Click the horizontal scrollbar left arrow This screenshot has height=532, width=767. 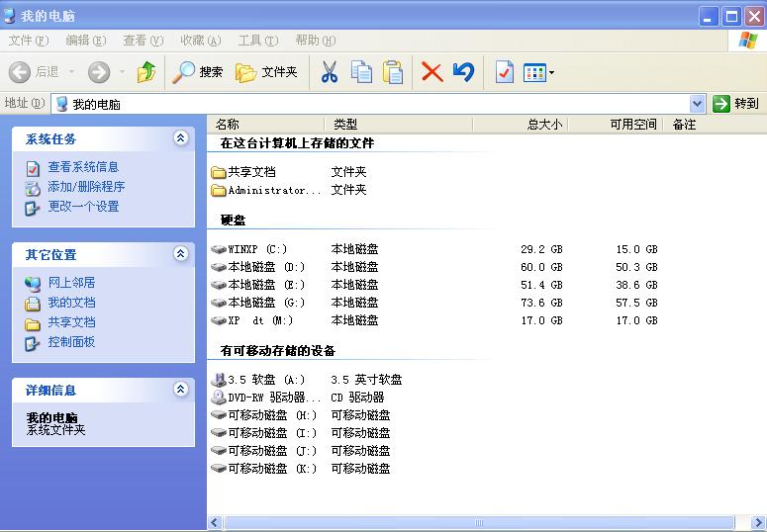click(x=215, y=523)
